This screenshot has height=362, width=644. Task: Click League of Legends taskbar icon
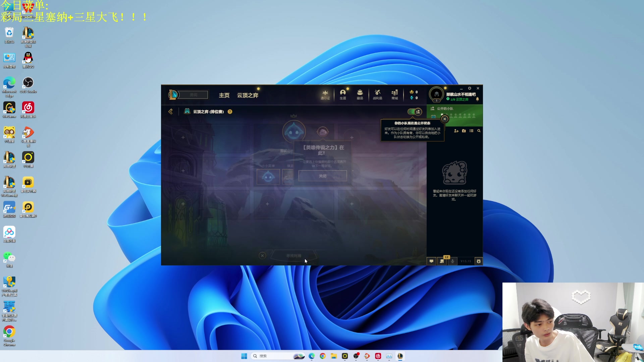pyautogui.click(x=400, y=356)
